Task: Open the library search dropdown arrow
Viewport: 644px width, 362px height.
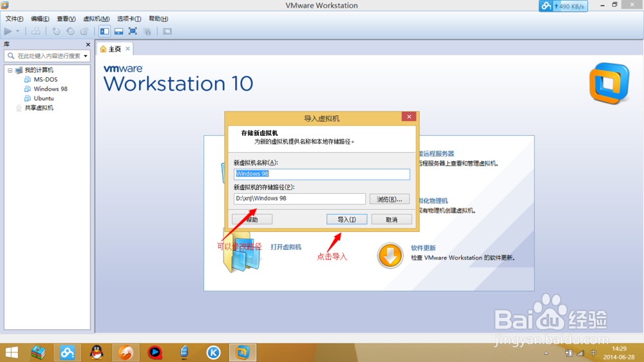Action: (x=86, y=56)
